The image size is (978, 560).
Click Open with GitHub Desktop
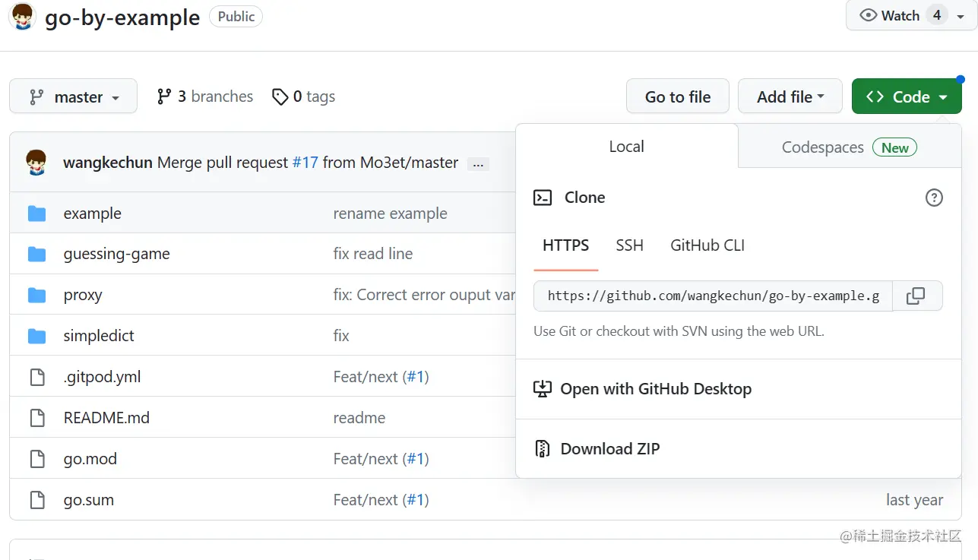(655, 389)
